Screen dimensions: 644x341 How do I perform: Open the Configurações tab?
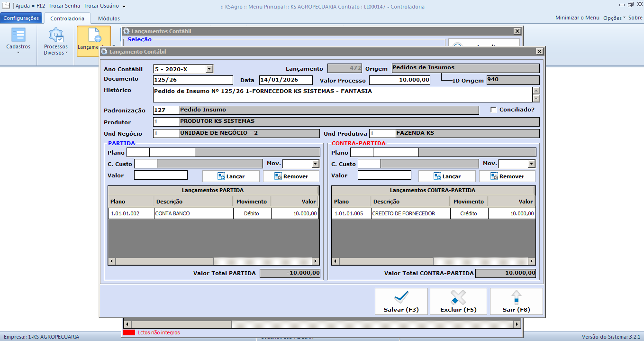coord(21,18)
